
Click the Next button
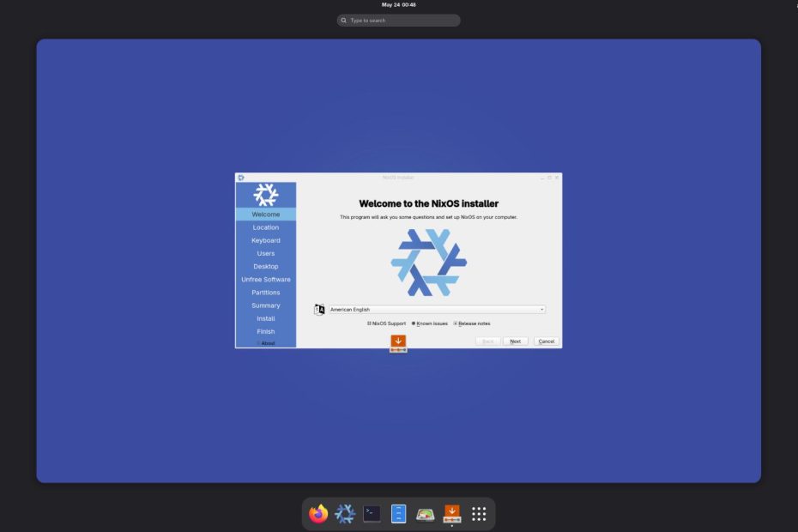[x=515, y=342]
